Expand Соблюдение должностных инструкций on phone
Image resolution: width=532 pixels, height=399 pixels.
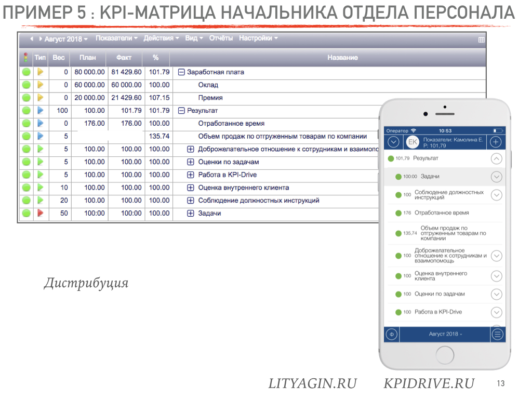click(x=496, y=195)
